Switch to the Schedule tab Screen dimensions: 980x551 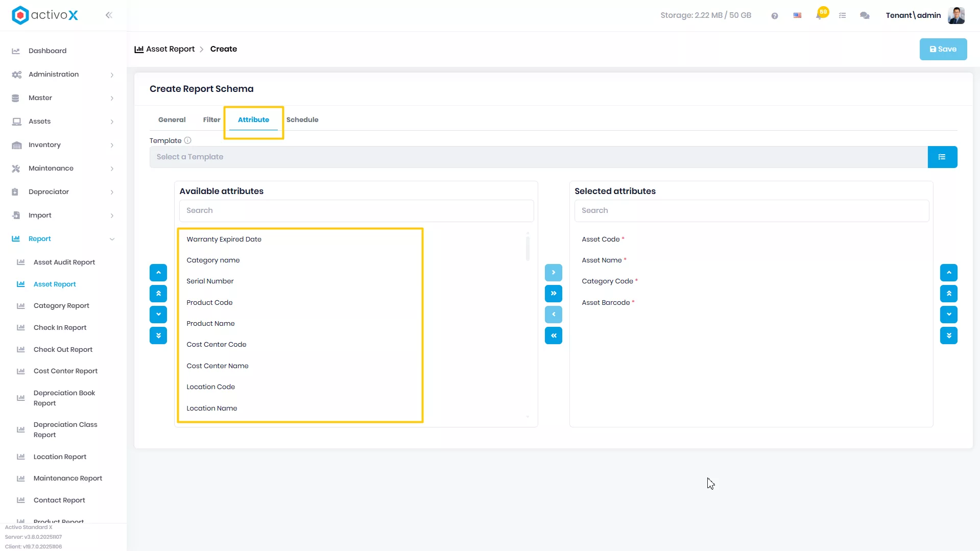point(302,120)
